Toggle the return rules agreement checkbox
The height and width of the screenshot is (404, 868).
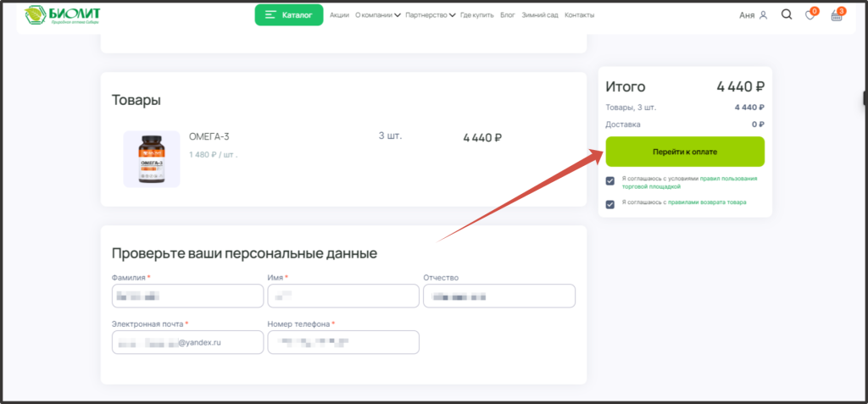tap(610, 205)
